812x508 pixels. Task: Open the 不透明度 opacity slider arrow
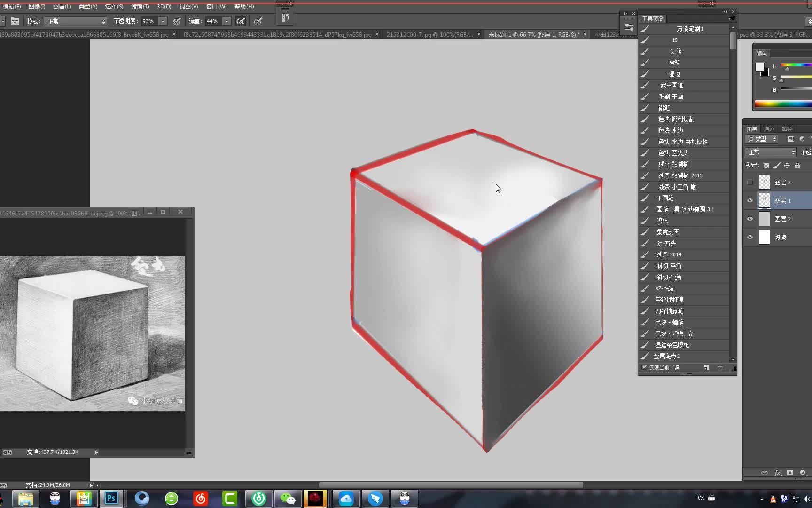(163, 21)
